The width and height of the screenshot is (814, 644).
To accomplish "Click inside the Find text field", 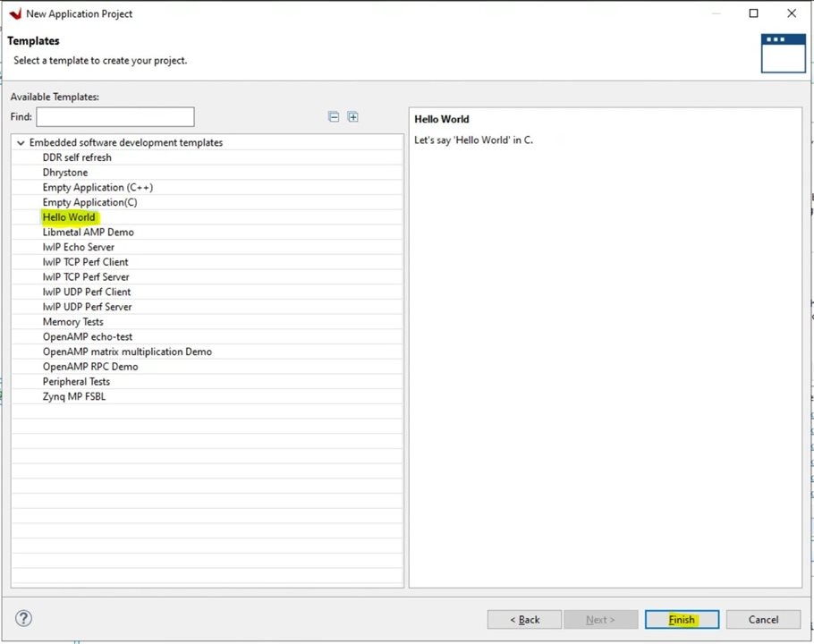I will point(114,117).
